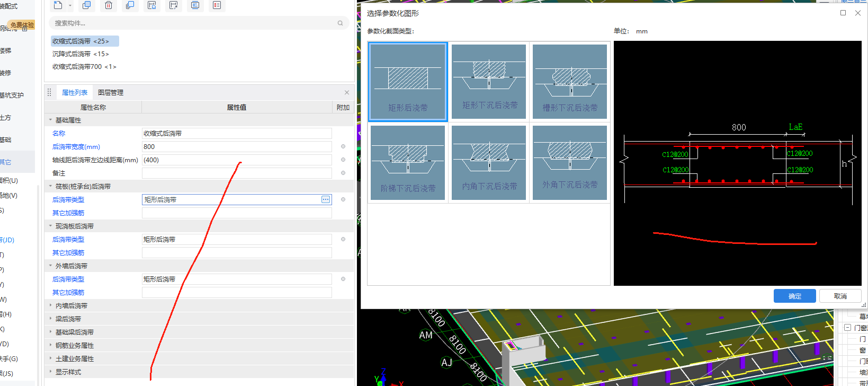Select 楼梯 in the left sidebar
The image size is (868, 386).
[x=6, y=51]
